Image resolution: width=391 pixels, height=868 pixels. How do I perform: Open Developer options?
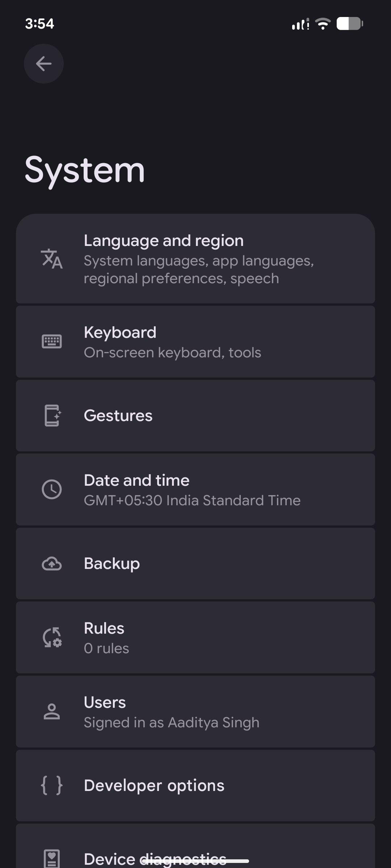[154, 786]
